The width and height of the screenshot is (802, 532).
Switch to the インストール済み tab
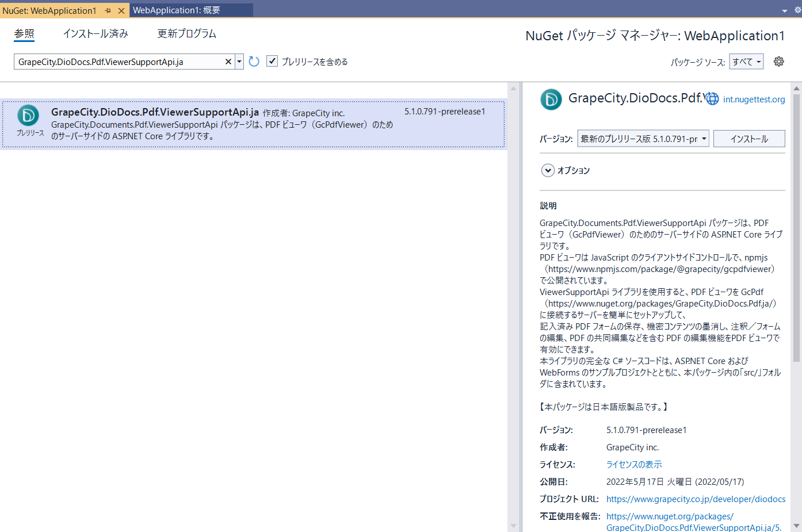coord(96,33)
